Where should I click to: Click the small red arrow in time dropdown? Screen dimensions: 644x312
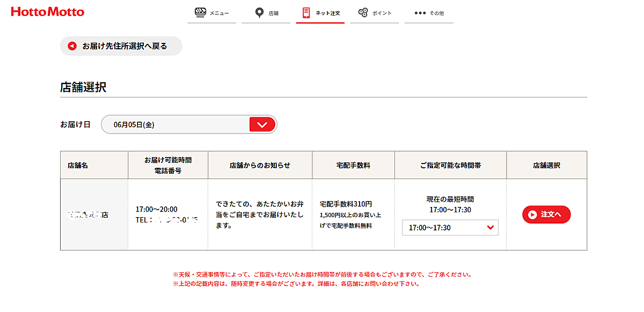pos(490,228)
